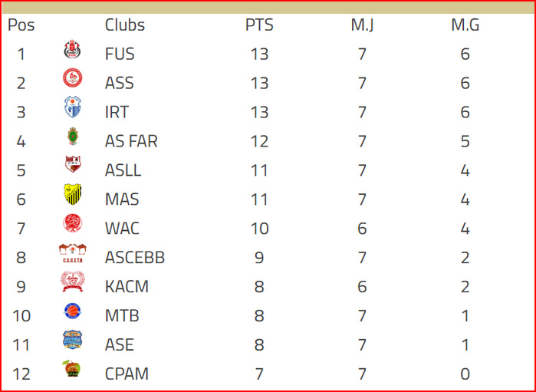
Task: Click the ASE club logo
Action: point(72,341)
